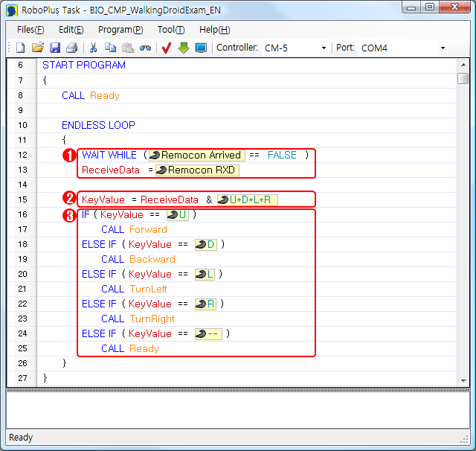Open the Tool menu
This screenshot has width=476, height=451.
(171, 30)
